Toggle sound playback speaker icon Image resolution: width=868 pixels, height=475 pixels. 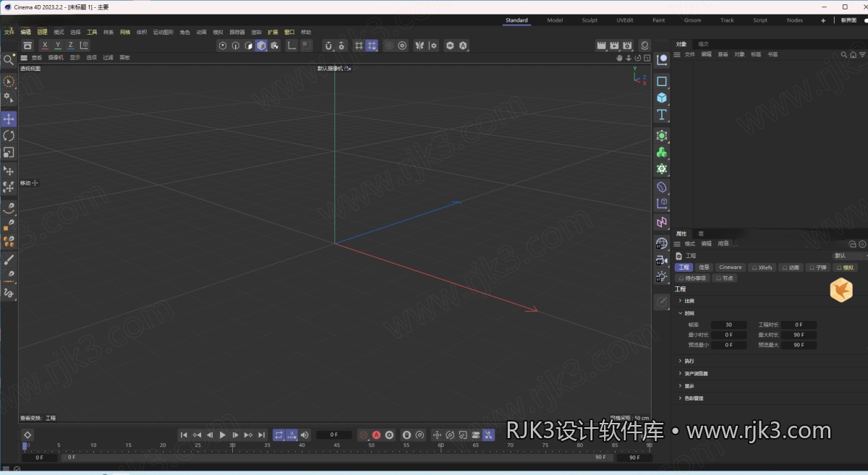click(x=305, y=435)
